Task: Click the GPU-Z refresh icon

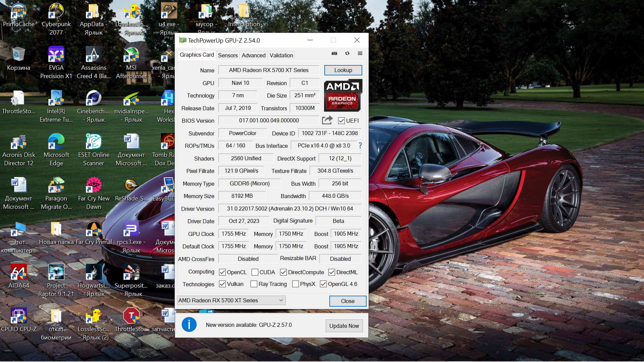Action: pos(347,54)
